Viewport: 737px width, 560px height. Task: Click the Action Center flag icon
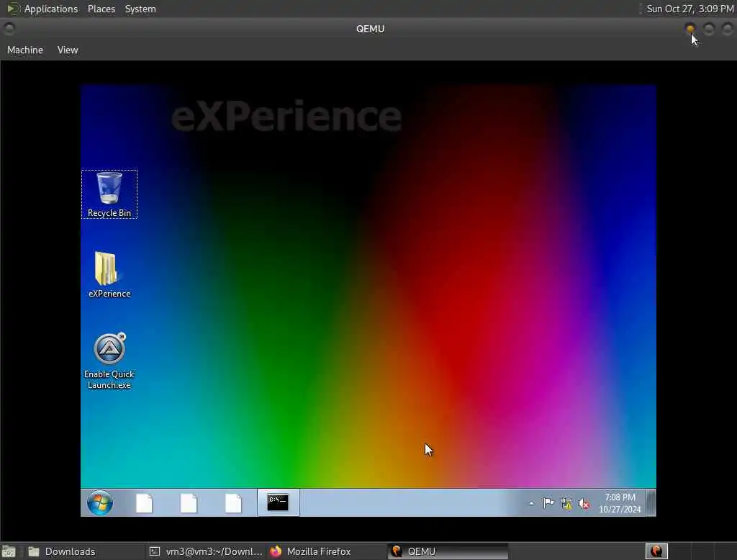pyautogui.click(x=548, y=504)
